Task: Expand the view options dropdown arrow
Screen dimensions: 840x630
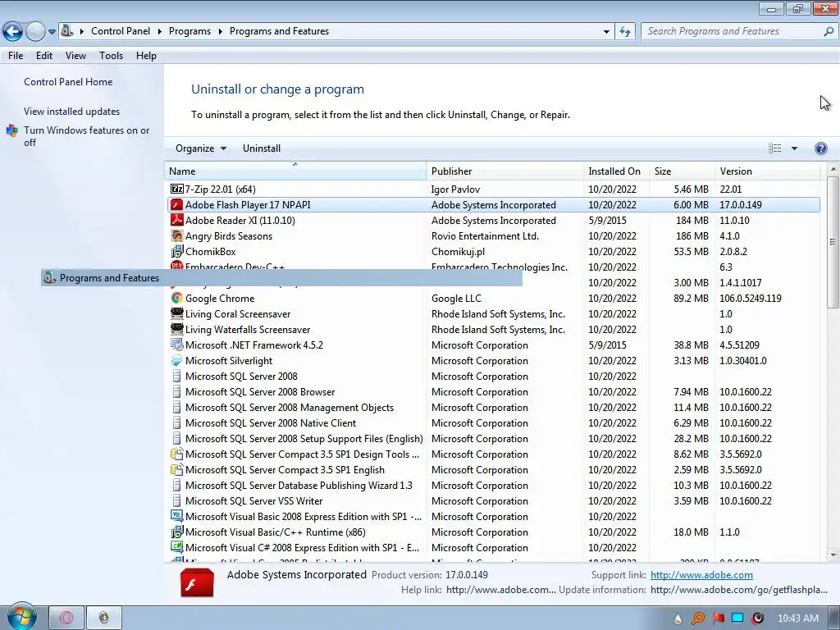Action: point(794,148)
